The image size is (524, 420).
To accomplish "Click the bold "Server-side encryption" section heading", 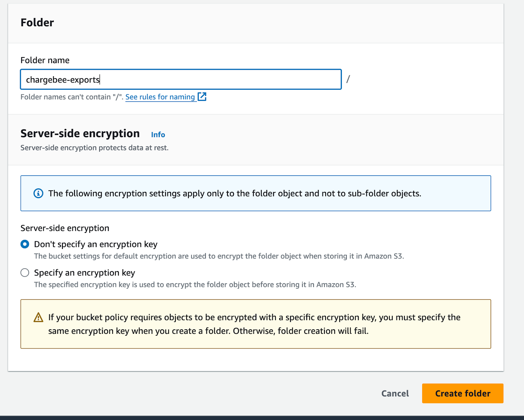I will (x=80, y=134).
